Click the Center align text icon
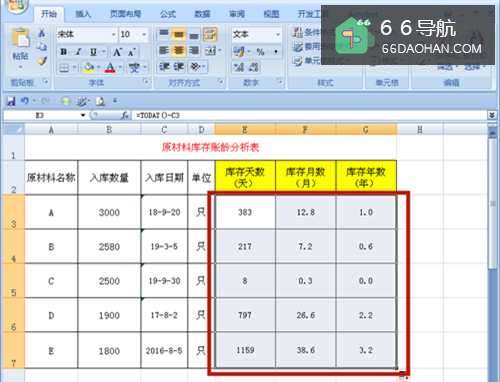500x382 pixels. click(x=179, y=51)
